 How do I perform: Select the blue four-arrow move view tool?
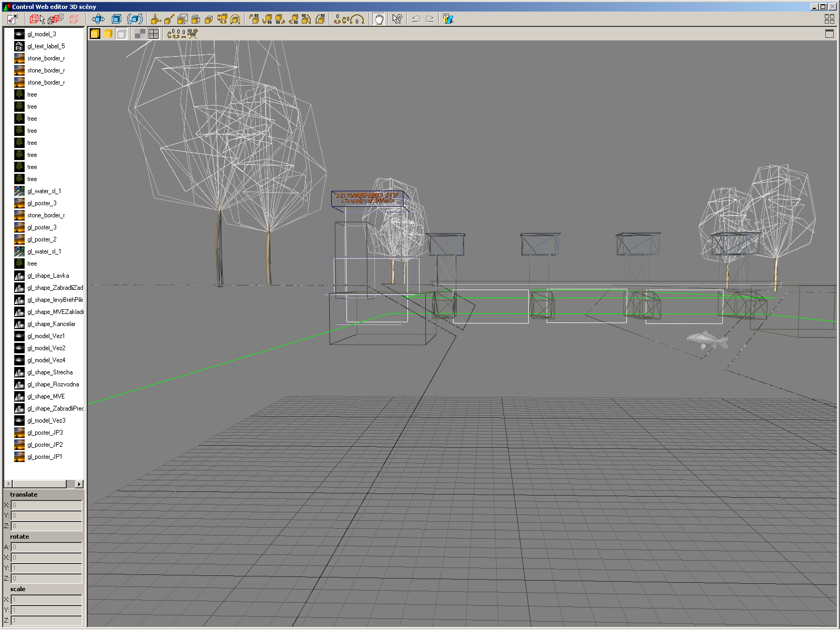(x=98, y=19)
